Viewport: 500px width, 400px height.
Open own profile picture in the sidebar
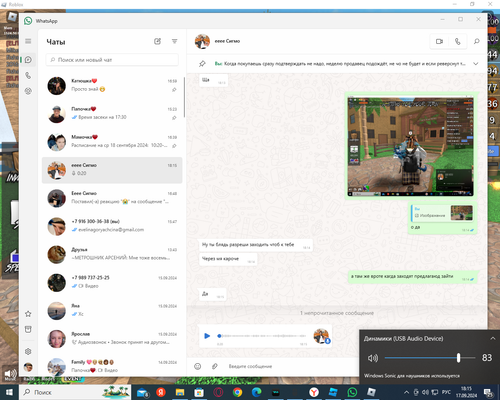click(x=28, y=367)
